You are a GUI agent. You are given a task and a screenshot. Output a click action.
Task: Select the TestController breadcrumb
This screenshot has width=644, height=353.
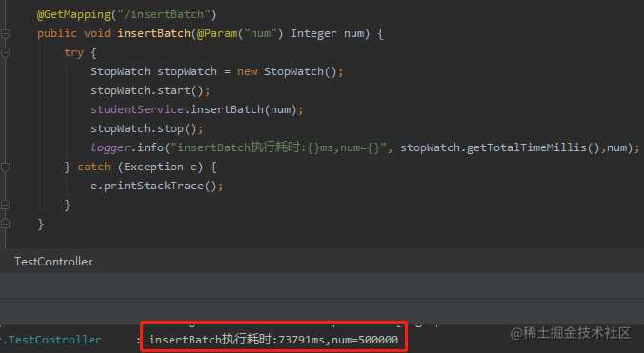pyautogui.click(x=53, y=261)
